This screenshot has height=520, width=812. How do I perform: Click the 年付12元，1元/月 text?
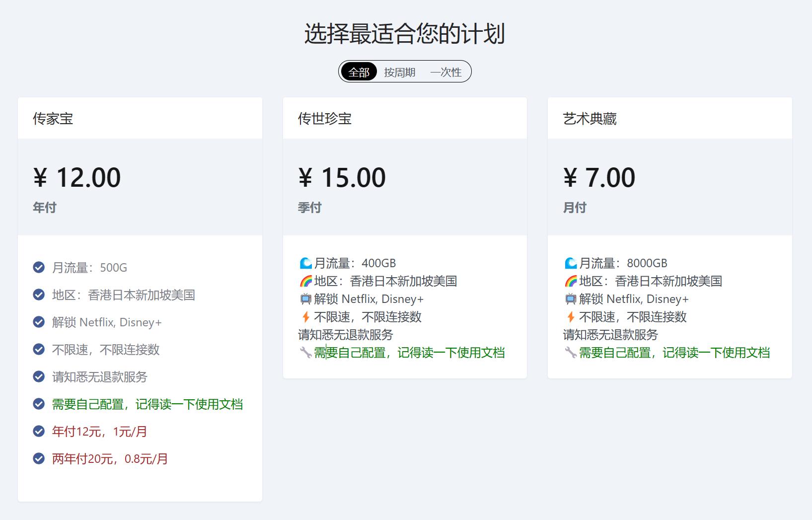(x=100, y=432)
